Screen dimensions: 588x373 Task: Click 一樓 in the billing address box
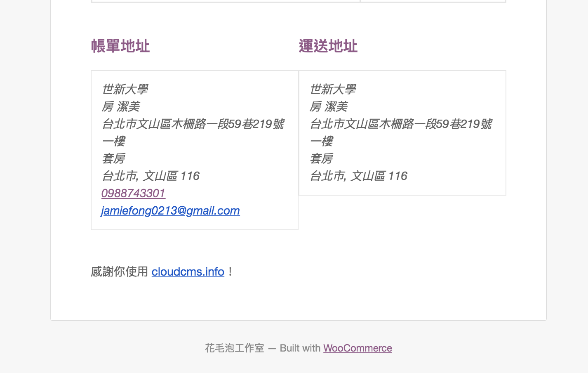[x=113, y=141]
